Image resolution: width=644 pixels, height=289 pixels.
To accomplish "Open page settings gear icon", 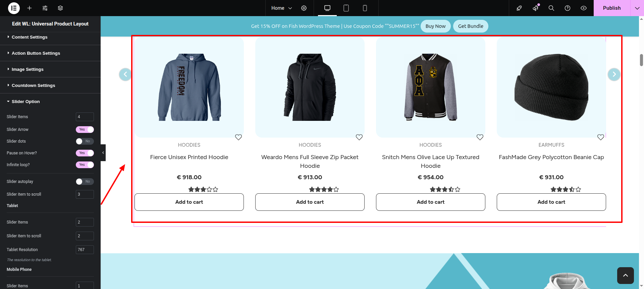I will point(304,8).
